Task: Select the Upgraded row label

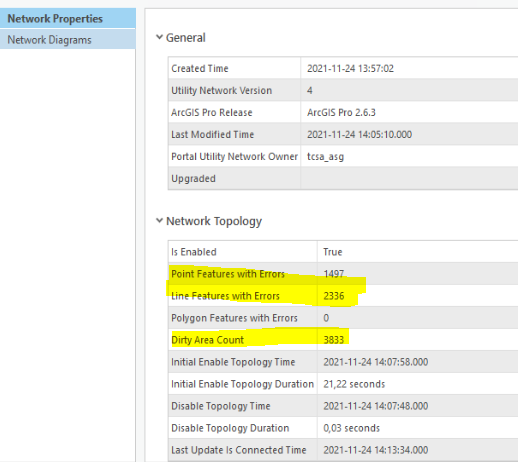Action: click(x=193, y=178)
